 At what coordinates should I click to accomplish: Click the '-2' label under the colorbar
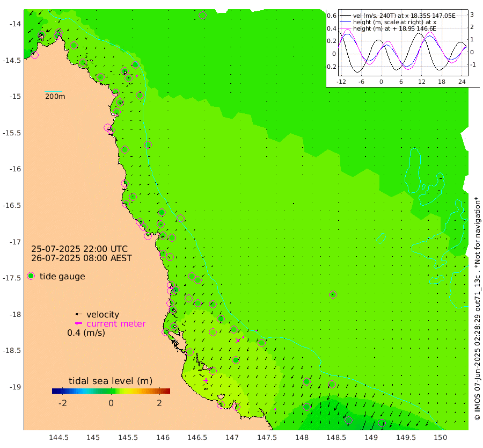pos(63,403)
